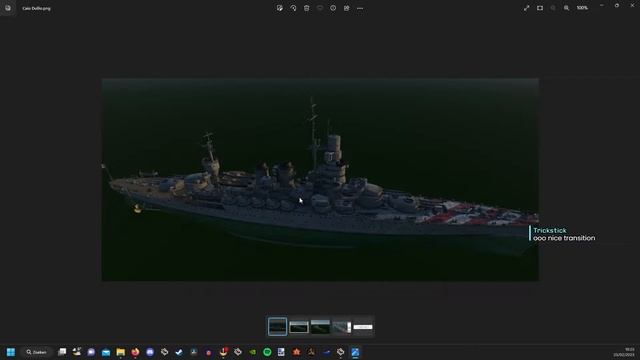Rotate the image using the rotate icon

(x=293, y=8)
